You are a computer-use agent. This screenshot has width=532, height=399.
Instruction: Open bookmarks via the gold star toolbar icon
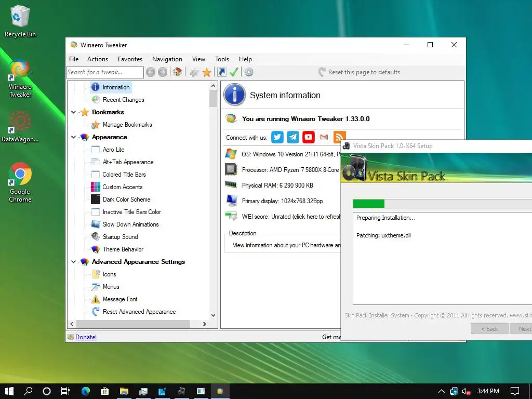[x=207, y=72]
